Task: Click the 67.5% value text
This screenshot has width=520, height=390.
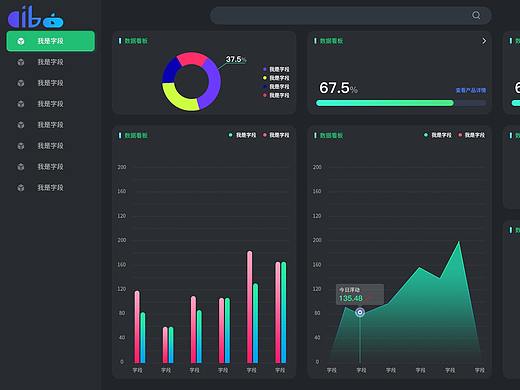Action: [x=338, y=88]
